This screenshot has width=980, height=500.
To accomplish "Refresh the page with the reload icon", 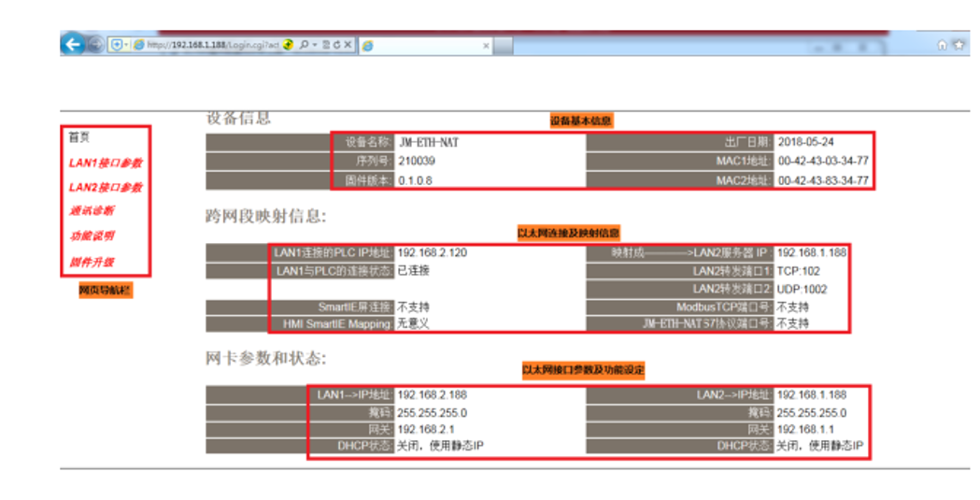I will point(336,44).
